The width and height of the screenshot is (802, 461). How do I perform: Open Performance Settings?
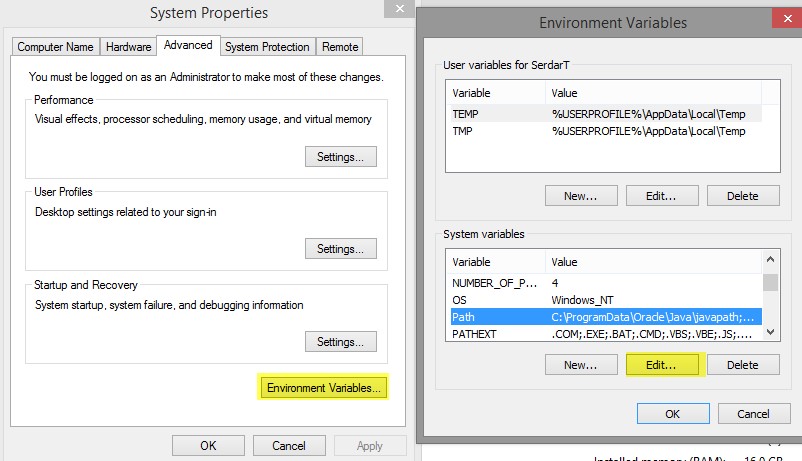pyautogui.click(x=340, y=157)
